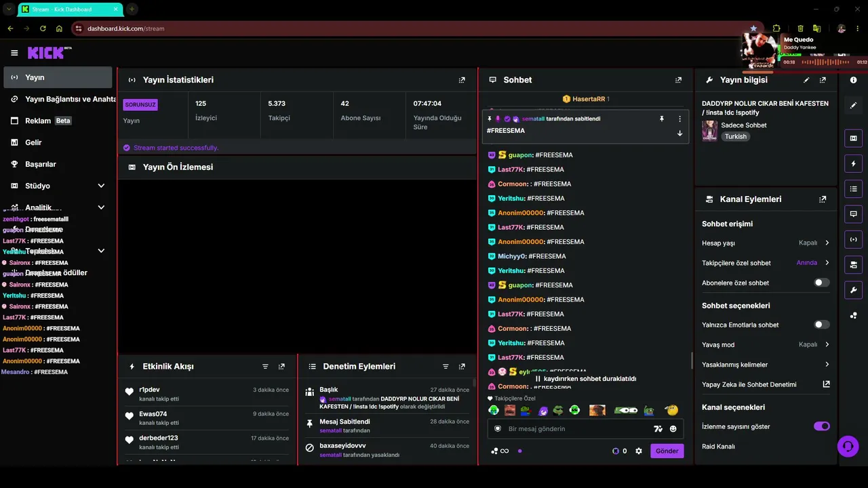Open Hesap yaşı setting chevron
The height and width of the screenshot is (488, 868).
click(827, 243)
